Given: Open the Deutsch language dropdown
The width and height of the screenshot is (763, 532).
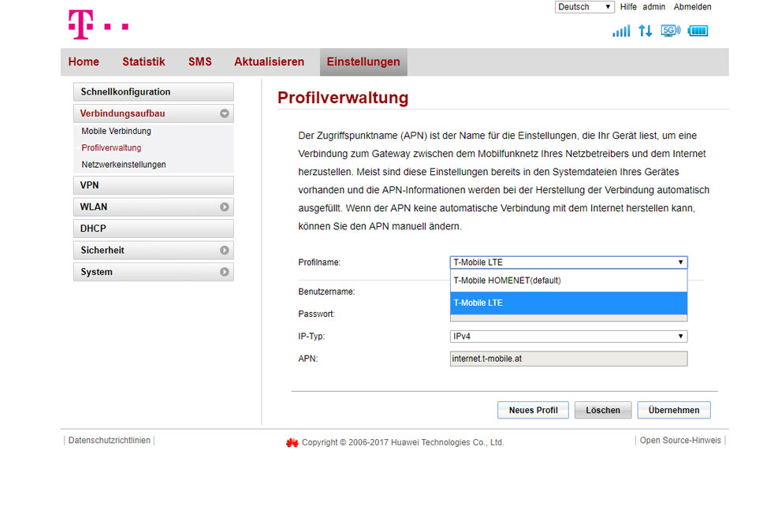Looking at the screenshot, I should point(584,7).
